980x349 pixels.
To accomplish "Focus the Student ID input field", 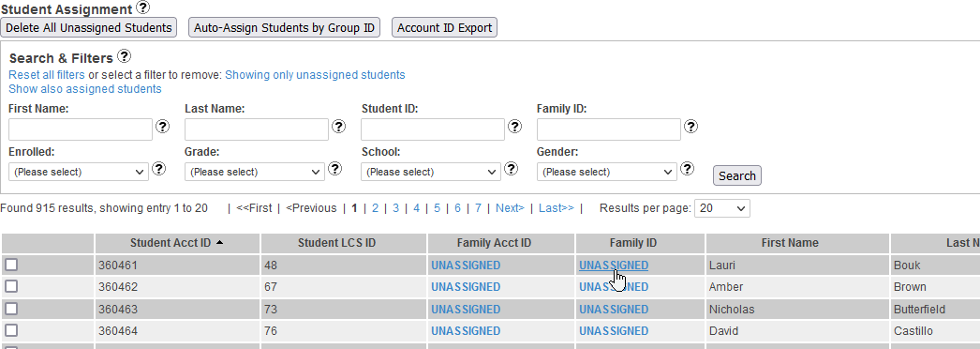I will pos(433,129).
